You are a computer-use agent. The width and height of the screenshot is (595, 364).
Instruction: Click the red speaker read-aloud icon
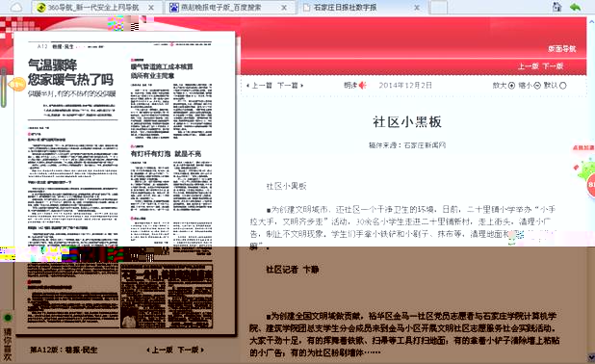[x=363, y=85]
